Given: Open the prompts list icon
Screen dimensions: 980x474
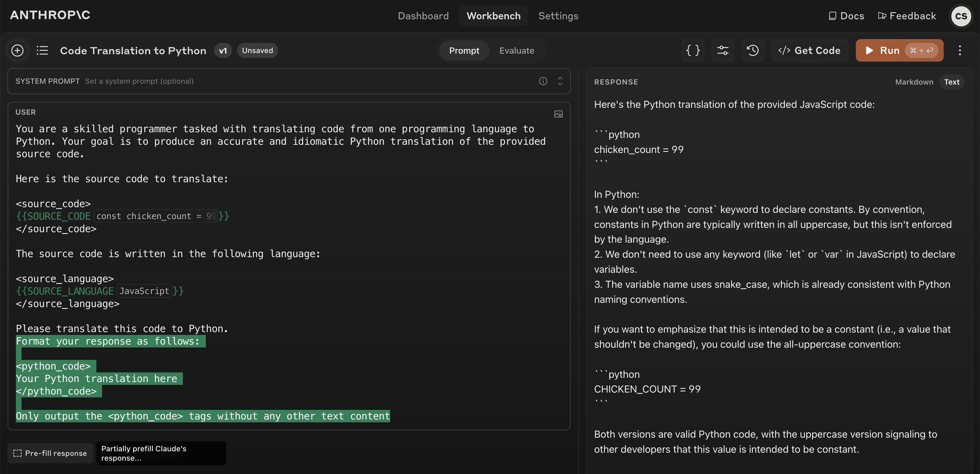Looking at the screenshot, I should [42, 50].
